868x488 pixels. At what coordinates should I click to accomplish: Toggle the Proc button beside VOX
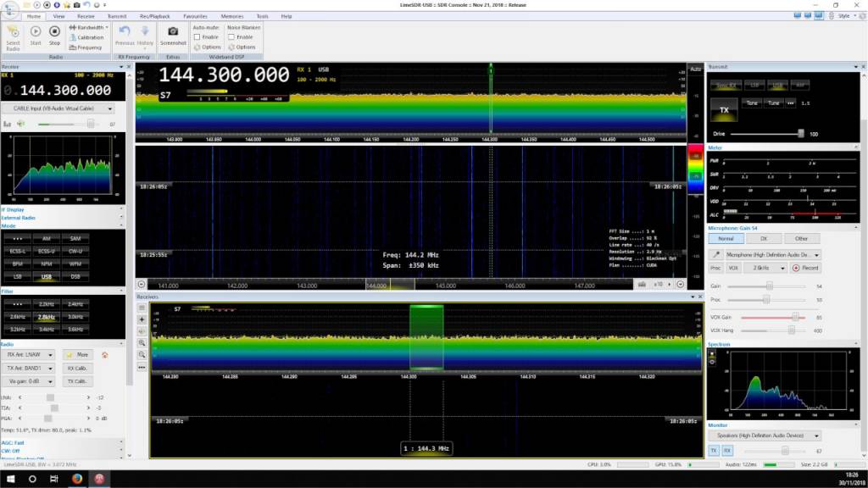[x=715, y=268]
